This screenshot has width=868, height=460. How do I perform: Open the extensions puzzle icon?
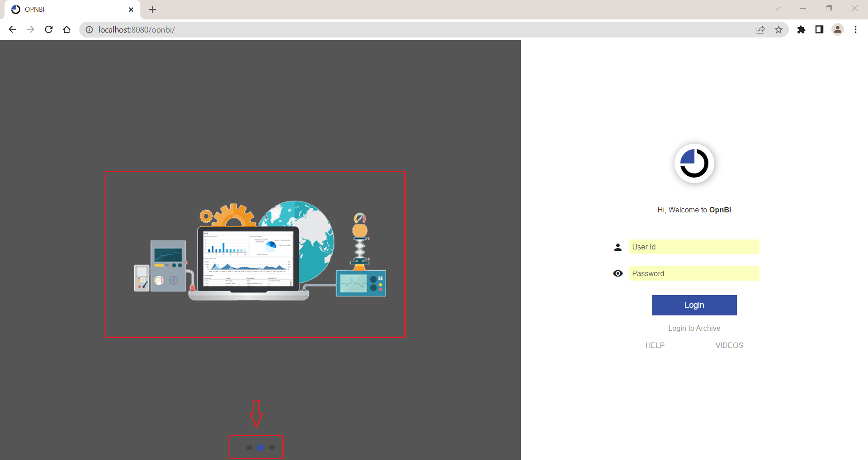pyautogui.click(x=801, y=29)
